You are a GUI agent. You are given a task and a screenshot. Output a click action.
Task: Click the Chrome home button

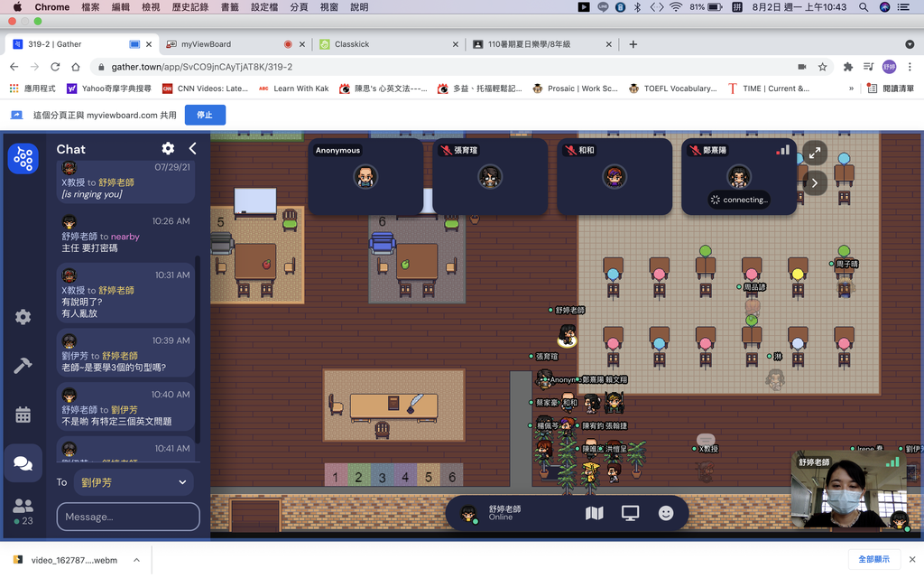tap(76, 67)
